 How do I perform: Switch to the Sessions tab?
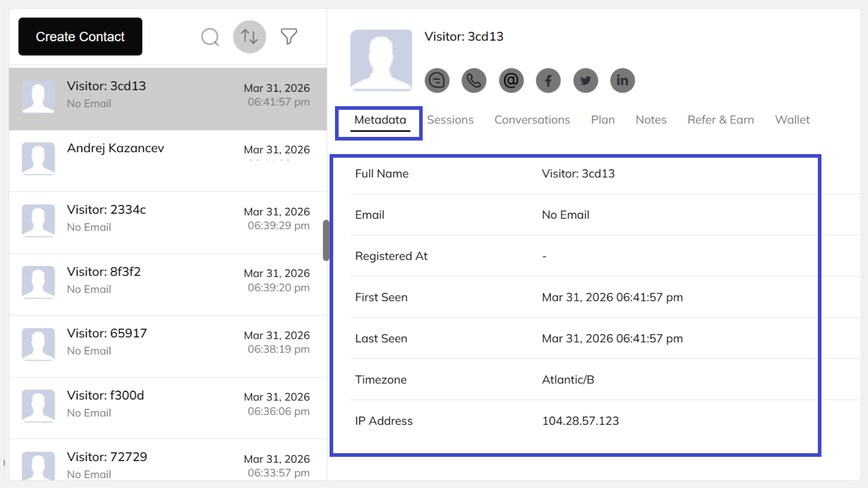click(x=450, y=120)
